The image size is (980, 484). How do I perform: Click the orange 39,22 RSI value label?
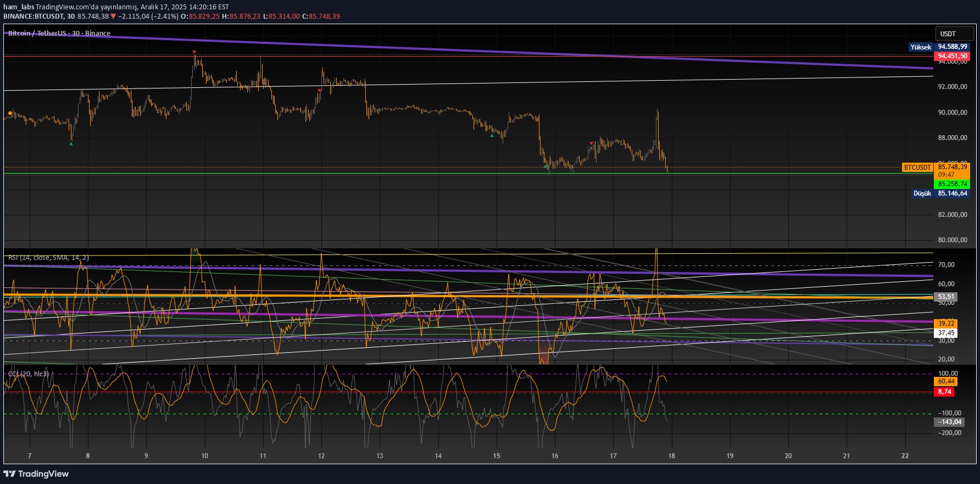pos(945,324)
